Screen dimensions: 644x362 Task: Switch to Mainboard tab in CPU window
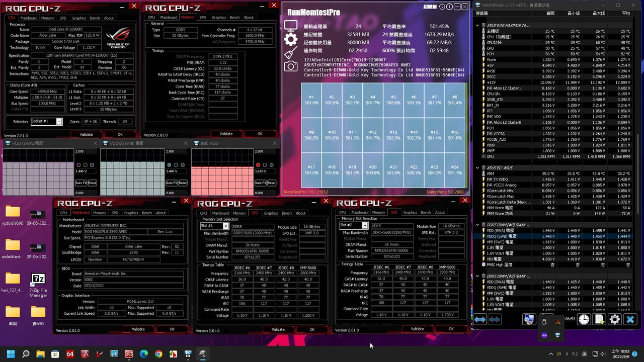click(x=29, y=18)
